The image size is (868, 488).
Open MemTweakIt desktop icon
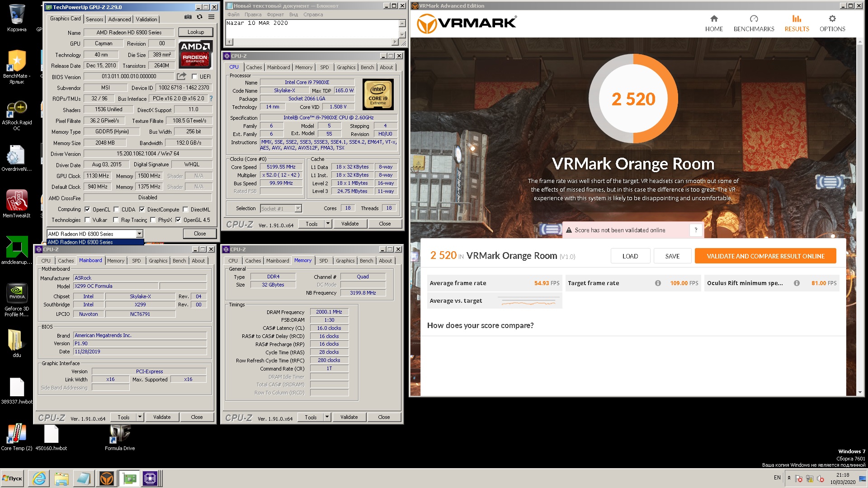click(x=17, y=203)
